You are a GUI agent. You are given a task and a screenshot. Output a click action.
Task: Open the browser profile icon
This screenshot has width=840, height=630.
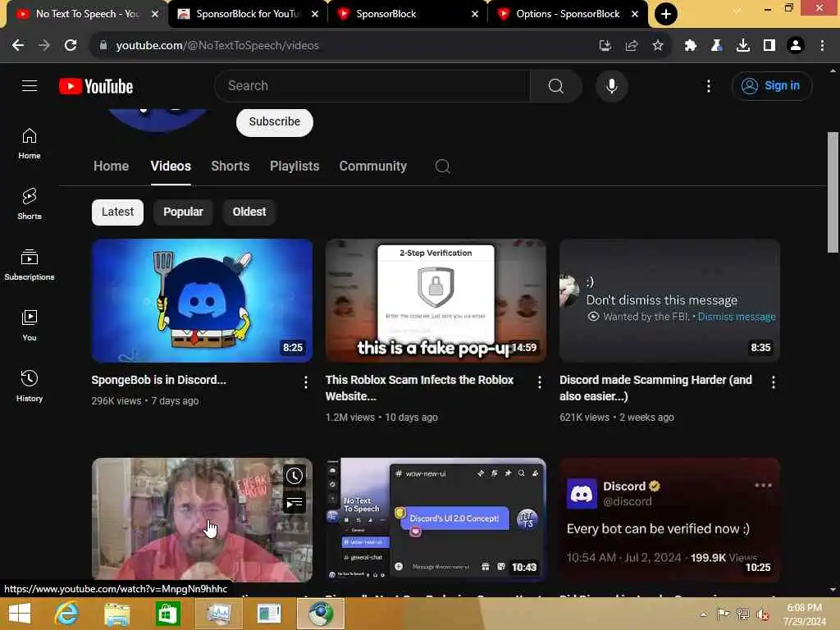pos(796,46)
